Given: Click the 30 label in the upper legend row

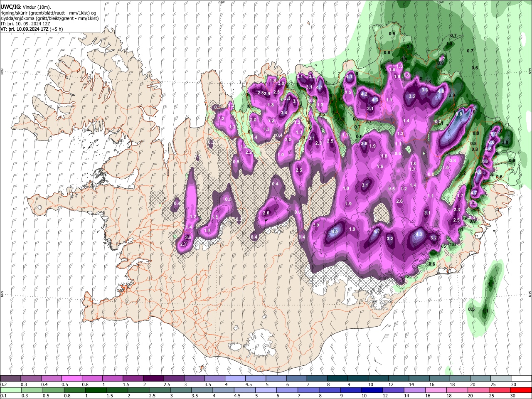Looking at the screenshot, I should (x=514, y=384).
